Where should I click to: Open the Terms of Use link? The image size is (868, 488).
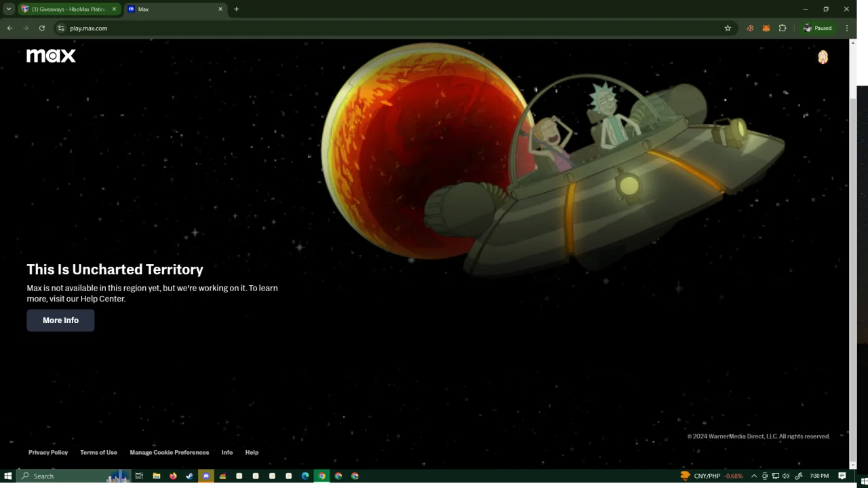tap(98, 453)
